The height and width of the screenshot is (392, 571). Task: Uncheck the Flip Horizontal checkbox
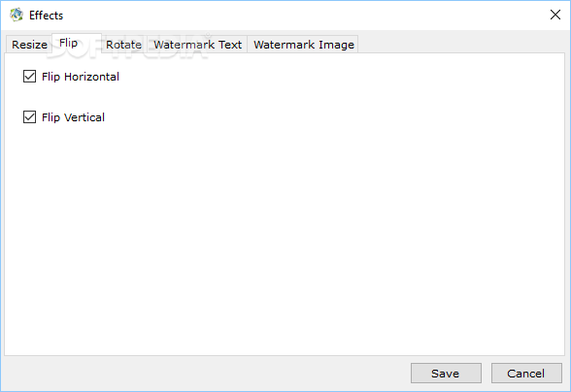point(29,77)
